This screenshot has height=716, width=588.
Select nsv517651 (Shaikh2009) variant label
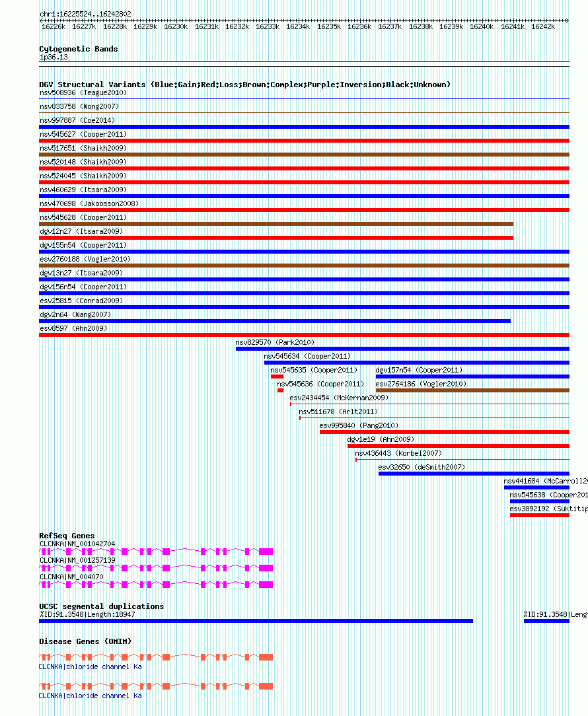tap(83, 148)
